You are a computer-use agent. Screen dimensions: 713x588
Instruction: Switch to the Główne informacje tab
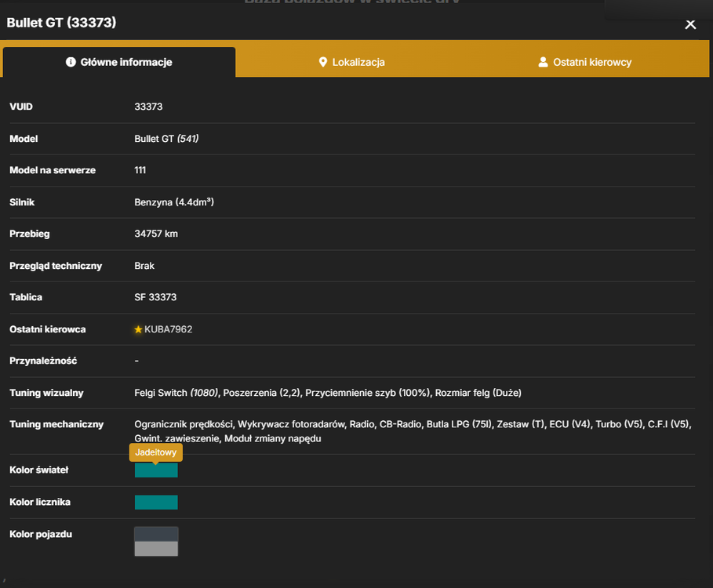(119, 62)
